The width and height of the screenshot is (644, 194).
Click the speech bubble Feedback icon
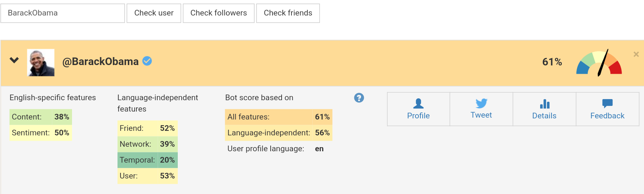pos(607,103)
